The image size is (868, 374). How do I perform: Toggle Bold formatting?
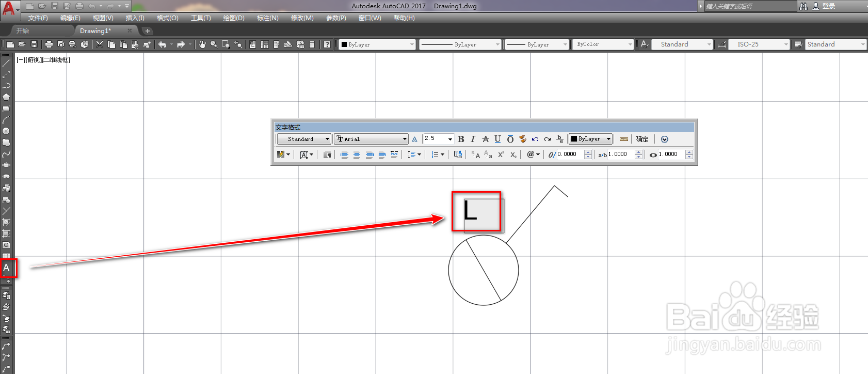tap(461, 139)
